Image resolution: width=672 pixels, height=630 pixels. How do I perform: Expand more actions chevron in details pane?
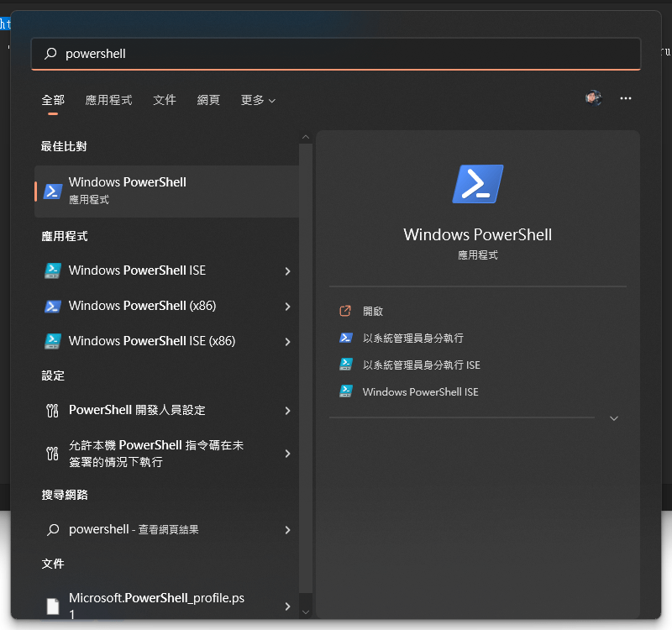click(614, 418)
